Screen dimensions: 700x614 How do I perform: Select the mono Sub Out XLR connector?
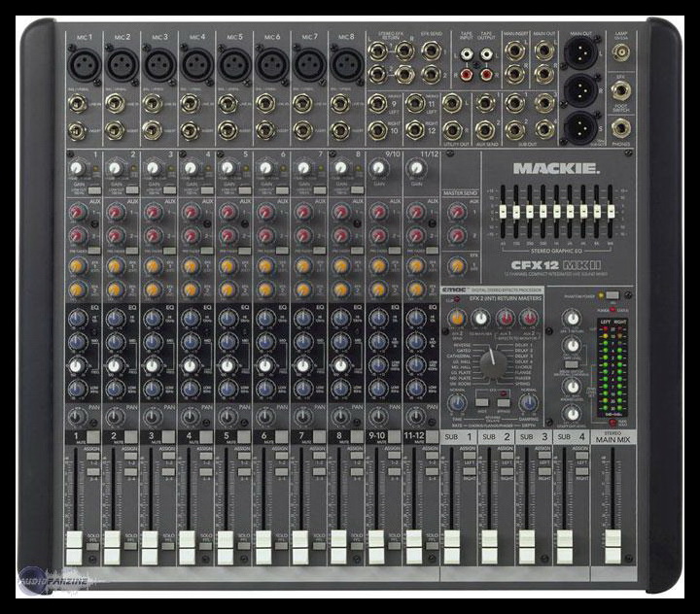[580, 126]
